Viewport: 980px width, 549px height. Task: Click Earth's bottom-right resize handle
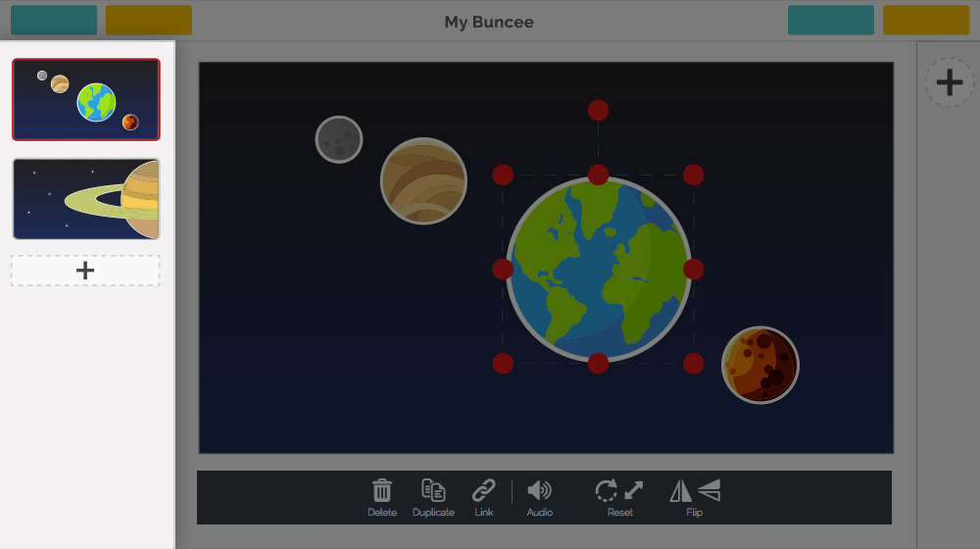[x=693, y=364]
